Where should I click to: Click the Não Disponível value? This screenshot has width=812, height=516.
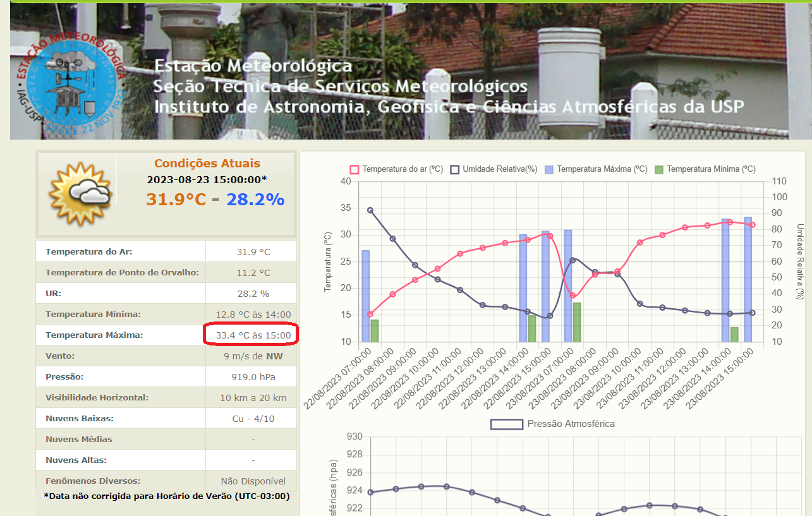(253, 481)
